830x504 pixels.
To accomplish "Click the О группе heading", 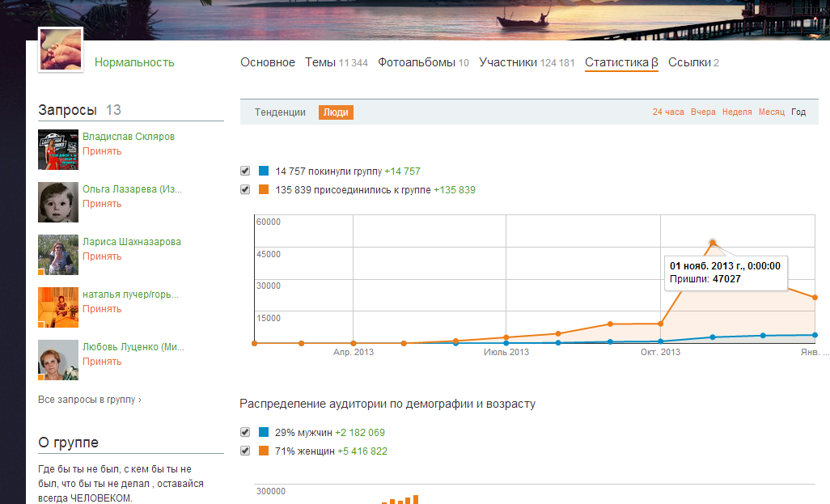I will tap(68, 443).
